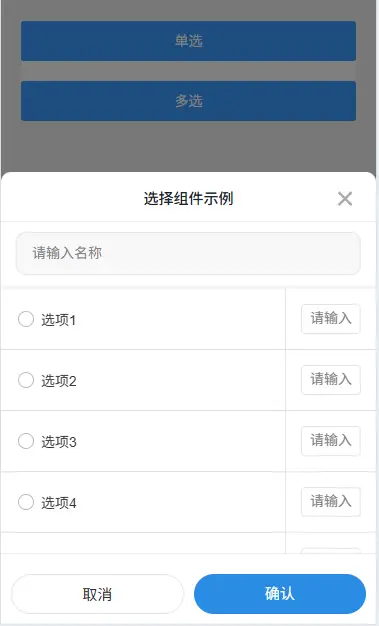This screenshot has width=379, height=626.
Task: Select the radio circle beside 选项3
Action: coord(26,441)
